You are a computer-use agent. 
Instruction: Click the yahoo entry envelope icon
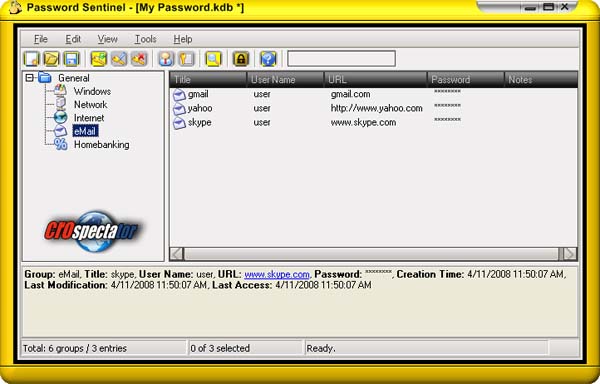[x=179, y=109]
